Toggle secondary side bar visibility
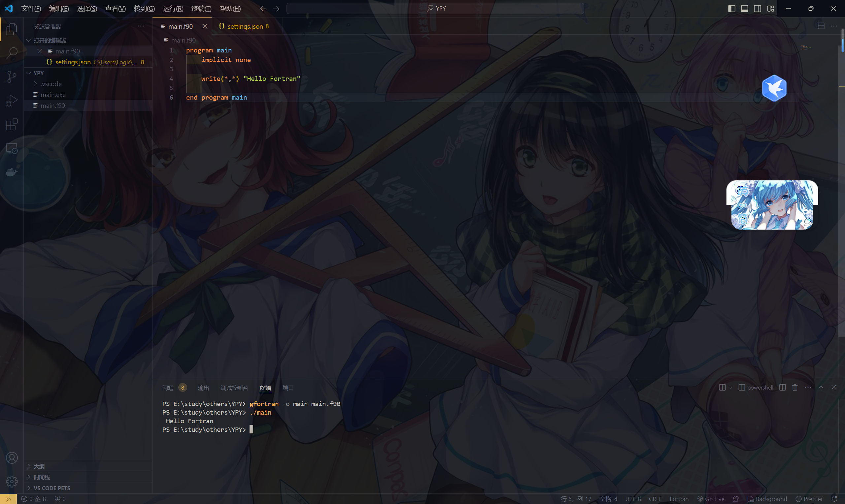 [x=758, y=9]
